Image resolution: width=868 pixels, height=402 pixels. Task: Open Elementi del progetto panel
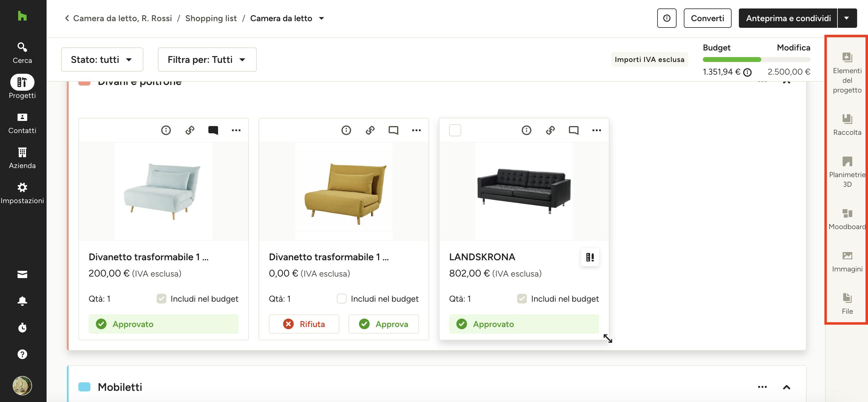click(847, 73)
